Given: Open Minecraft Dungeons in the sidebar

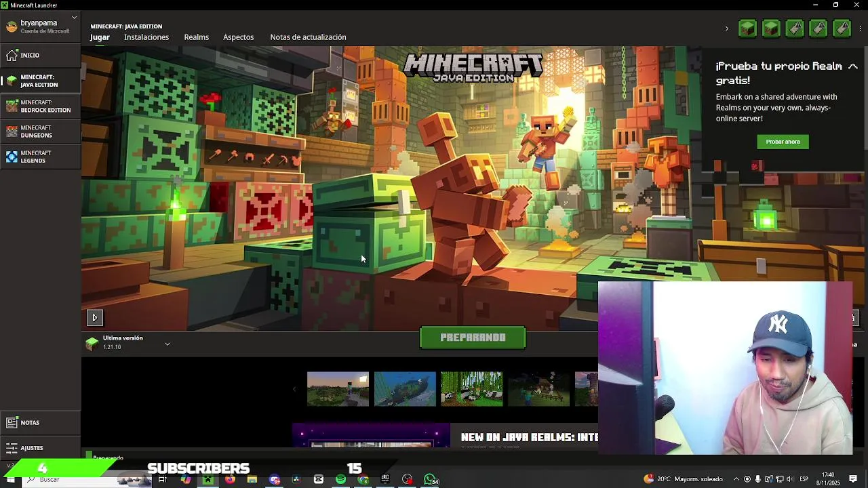Looking at the screenshot, I should tap(41, 131).
